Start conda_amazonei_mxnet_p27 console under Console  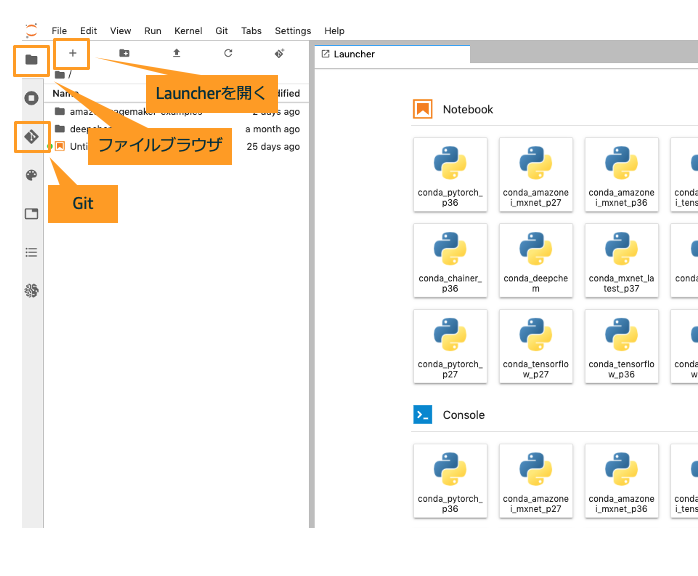[536, 481]
